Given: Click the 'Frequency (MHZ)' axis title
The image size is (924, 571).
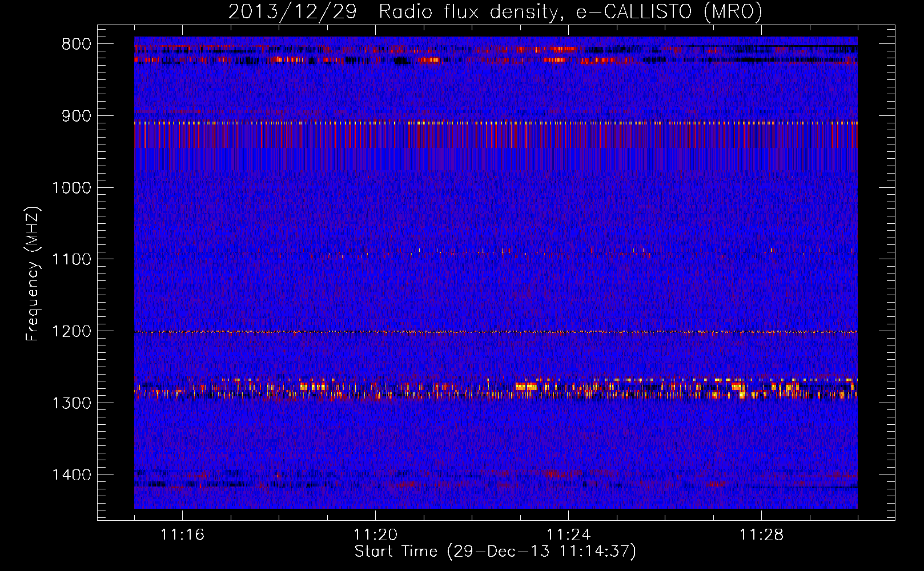Looking at the screenshot, I should coord(33,274).
